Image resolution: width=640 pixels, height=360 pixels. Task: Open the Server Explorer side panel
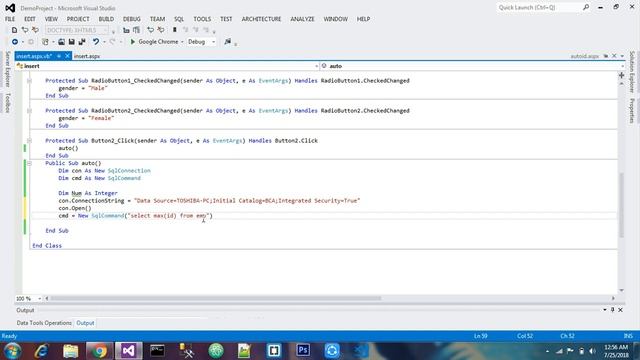coord(7,69)
